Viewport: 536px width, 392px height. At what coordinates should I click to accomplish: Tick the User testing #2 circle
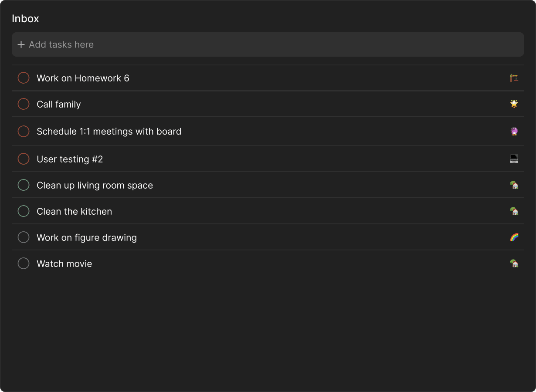pos(24,159)
